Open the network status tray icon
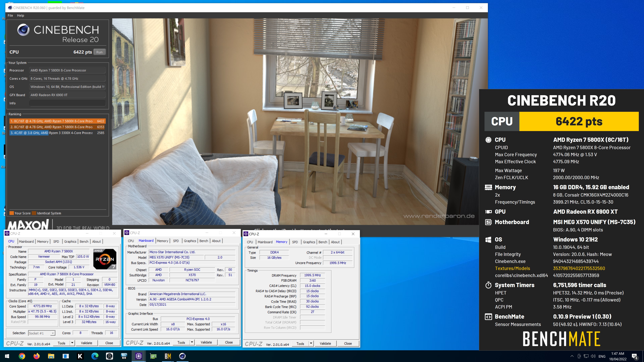644x362 pixels. (x=586, y=356)
